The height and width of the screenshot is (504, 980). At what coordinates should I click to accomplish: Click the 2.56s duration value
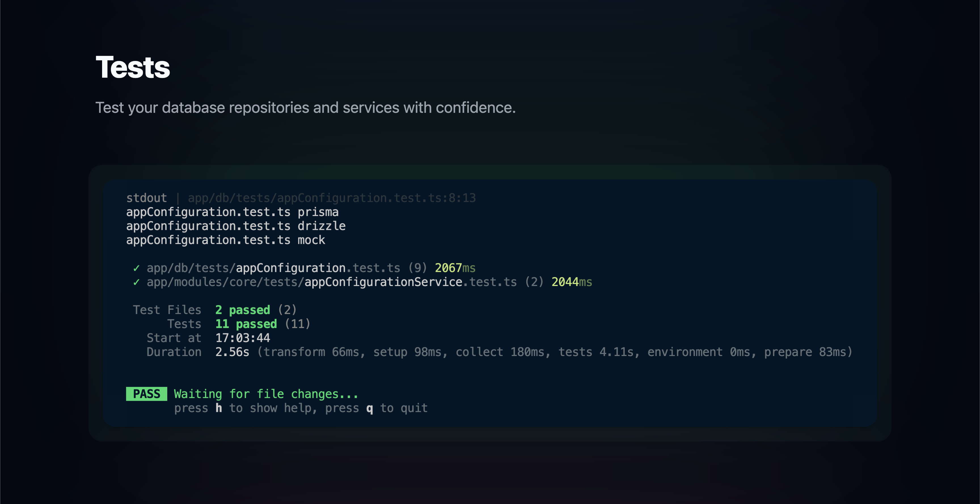[x=233, y=352]
